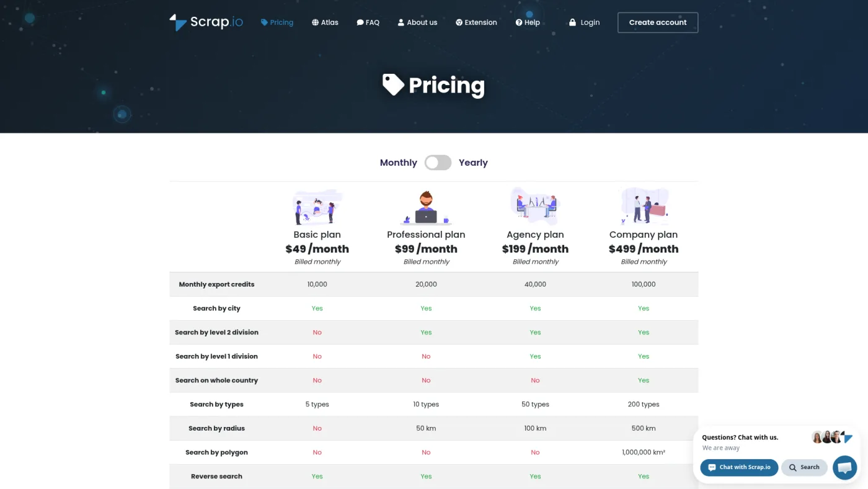The width and height of the screenshot is (868, 489).
Task: Click the Basic plan title
Action: point(317,235)
